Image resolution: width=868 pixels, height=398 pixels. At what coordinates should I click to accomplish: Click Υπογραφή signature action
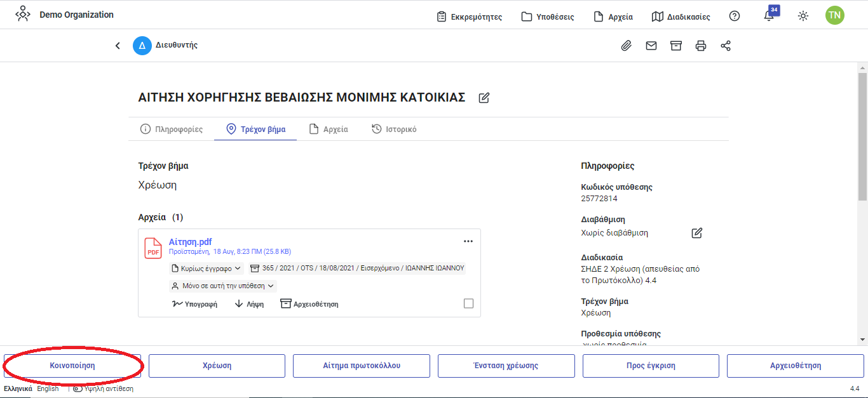coord(194,304)
